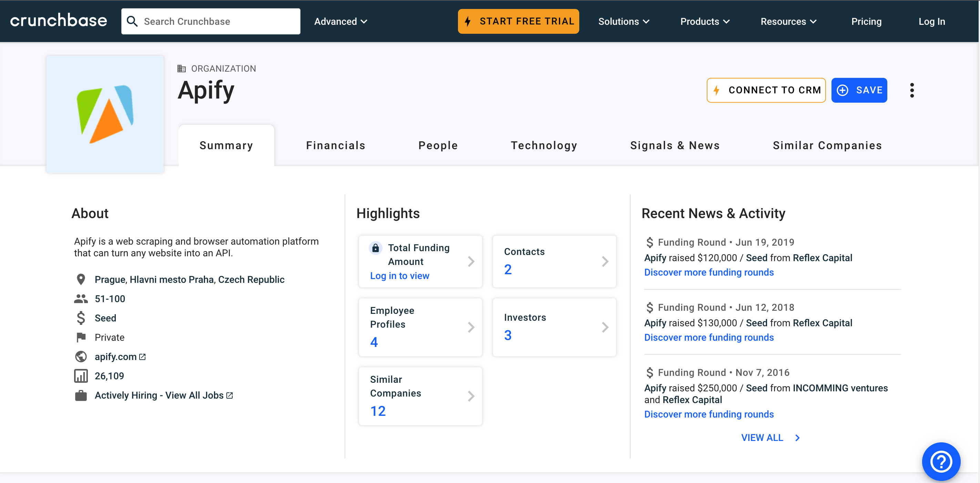Open the apify.com website link
The width and height of the screenshot is (980, 483).
coord(115,356)
